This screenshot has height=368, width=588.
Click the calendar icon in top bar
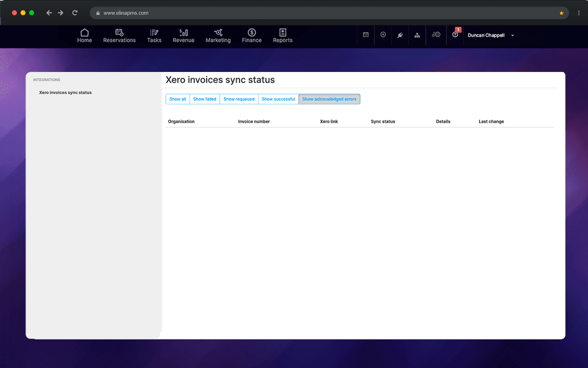click(x=366, y=34)
